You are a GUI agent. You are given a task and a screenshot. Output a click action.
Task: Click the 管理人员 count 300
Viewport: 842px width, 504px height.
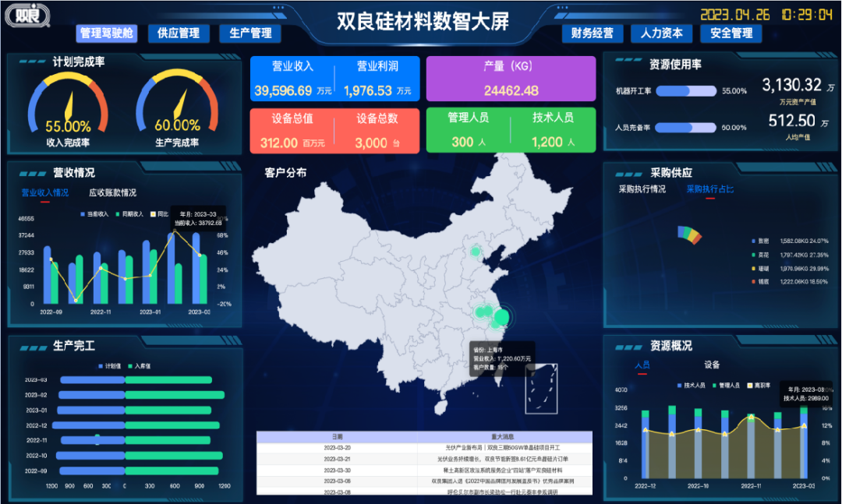(x=462, y=142)
